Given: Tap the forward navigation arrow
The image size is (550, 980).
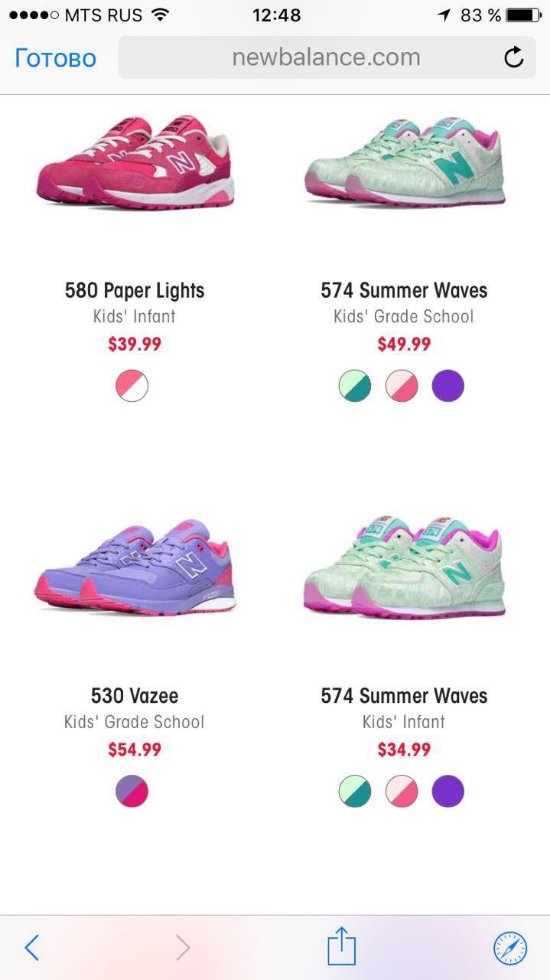Looking at the screenshot, I should click(183, 948).
